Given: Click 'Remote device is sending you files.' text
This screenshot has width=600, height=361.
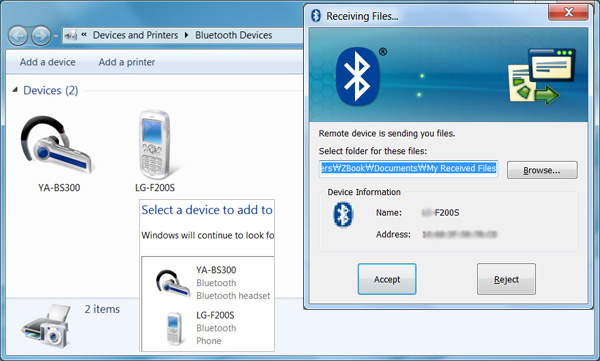Looking at the screenshot, I should pyautogui.click(x=387, y=134).
